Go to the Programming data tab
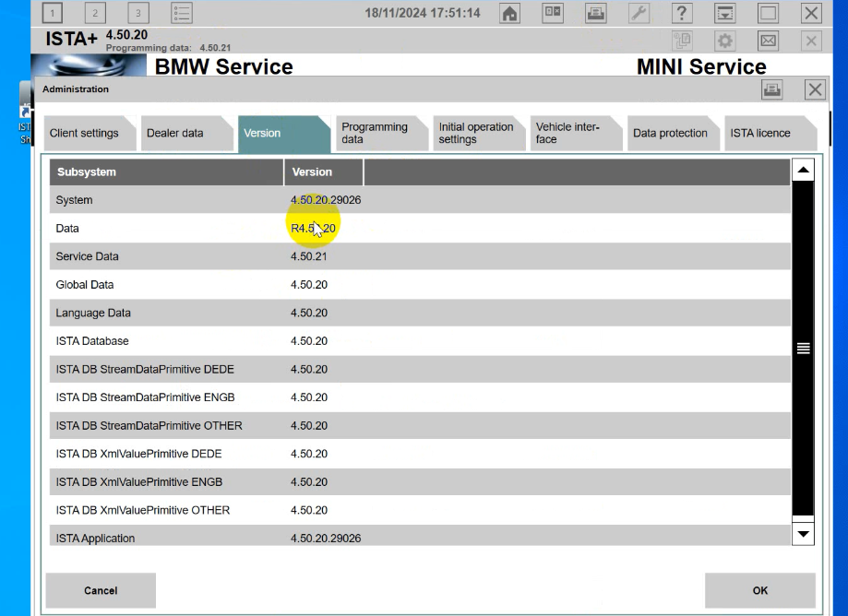 pos(382,133)
